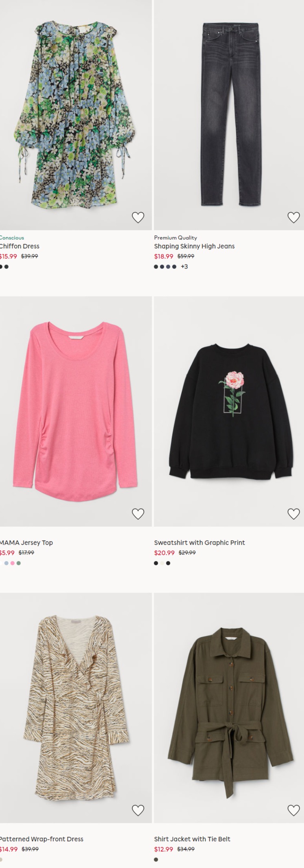Image resolution: width=304 pixels, height=868 pixels.
Task: Heart the Patterned Wrap-front Dress
Action: click(x=138, y=810)
